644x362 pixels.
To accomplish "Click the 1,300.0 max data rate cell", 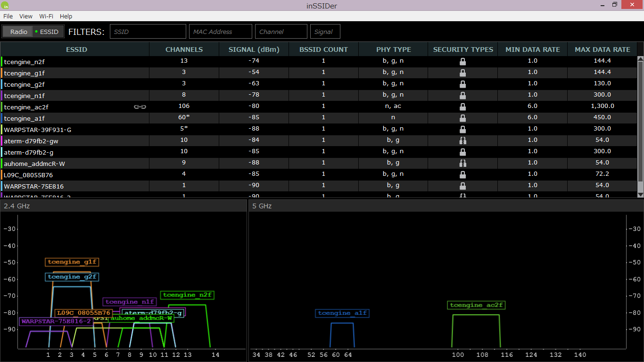I will tap(602, 107).
